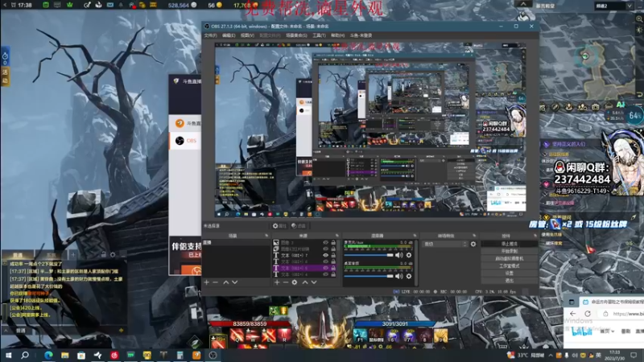The image size is (644, 362).
Task: Open the 编辑(E) menu in OBS
Action: pos(229,35)
